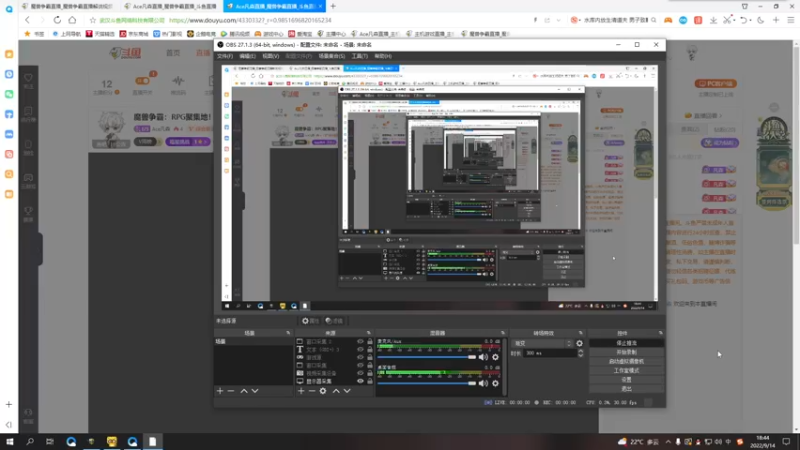Show hidden system tray icons chevron
Image resolution: width=800 pixels, height=450 pixels.
point(668,442)
